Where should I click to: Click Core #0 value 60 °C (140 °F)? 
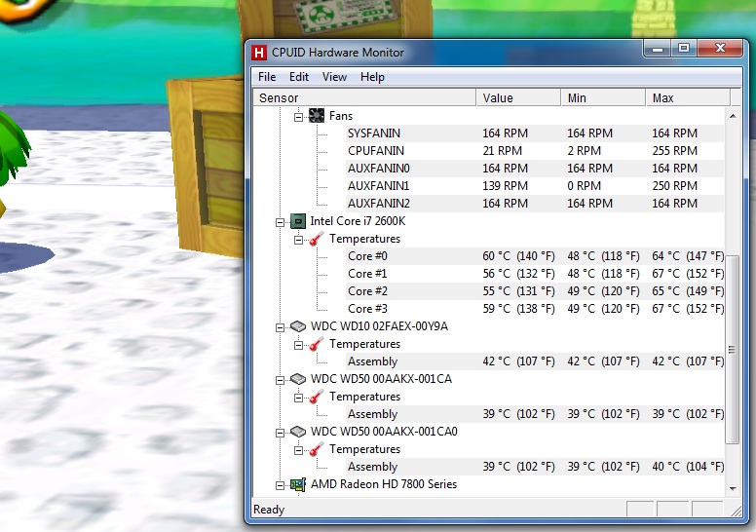[519, 256]
